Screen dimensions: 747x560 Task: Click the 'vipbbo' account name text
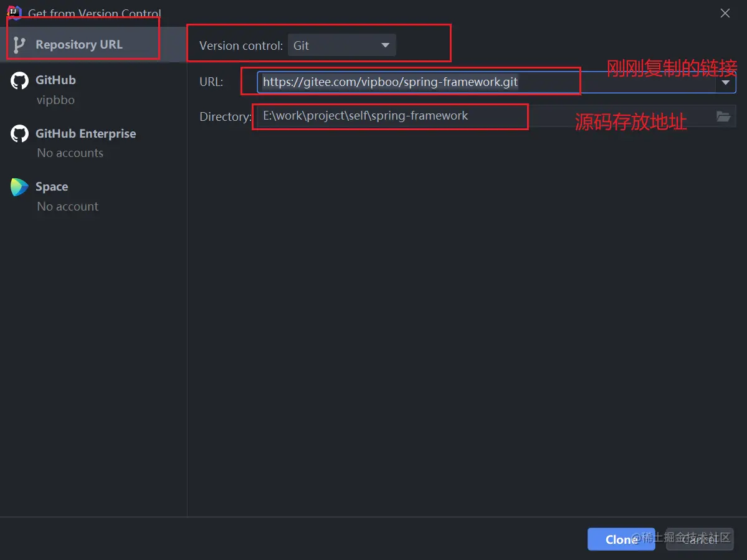pos(55,100)
